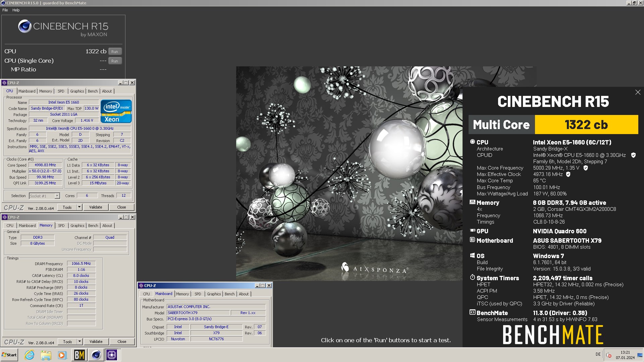Click Validate in Memory CPU-Z window
The height and width of the screenshot is (362, 644).
[96, 342]
